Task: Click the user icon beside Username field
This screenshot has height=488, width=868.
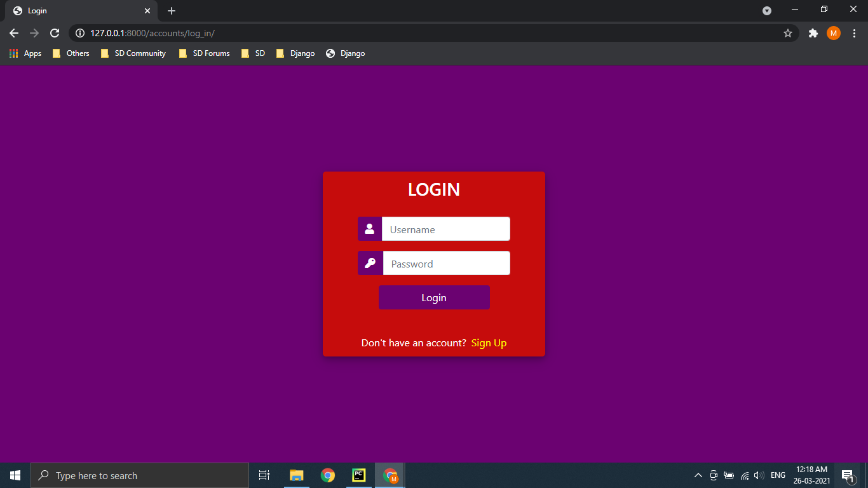Action: 370,229
